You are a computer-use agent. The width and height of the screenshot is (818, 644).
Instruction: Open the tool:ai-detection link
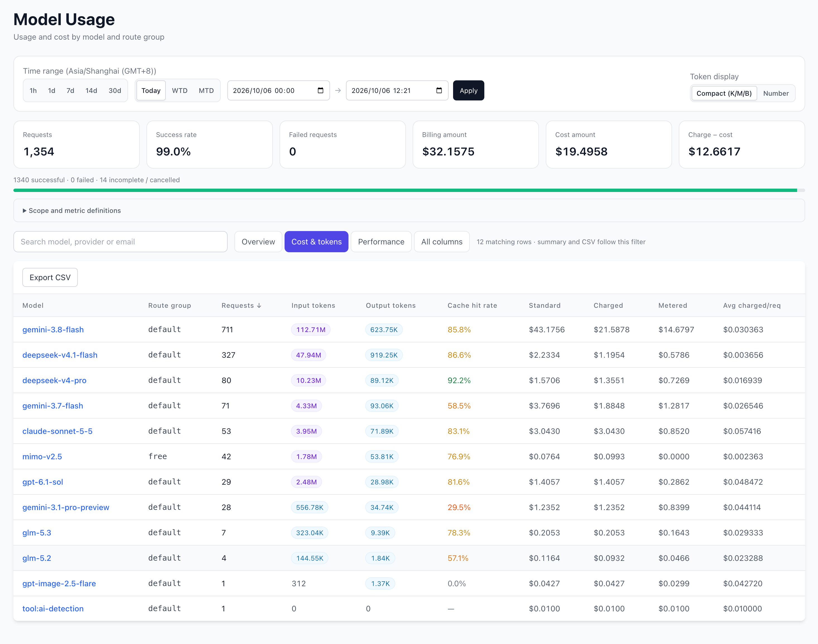53,609
